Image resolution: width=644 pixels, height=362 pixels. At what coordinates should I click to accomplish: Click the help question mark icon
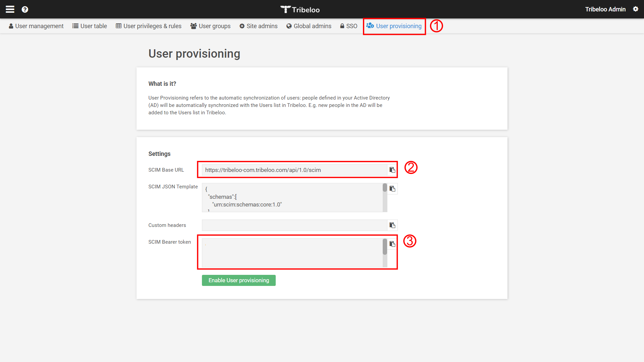click(x=25, y=9)
